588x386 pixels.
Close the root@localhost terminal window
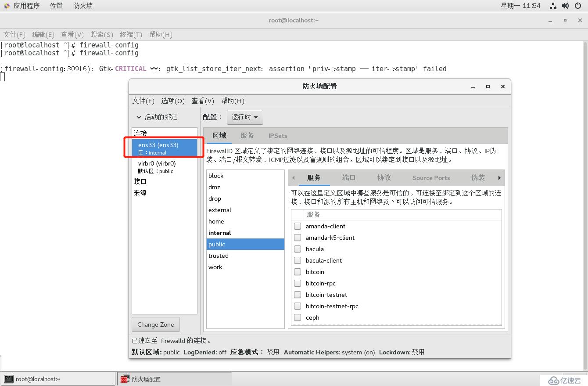[580, 20]
